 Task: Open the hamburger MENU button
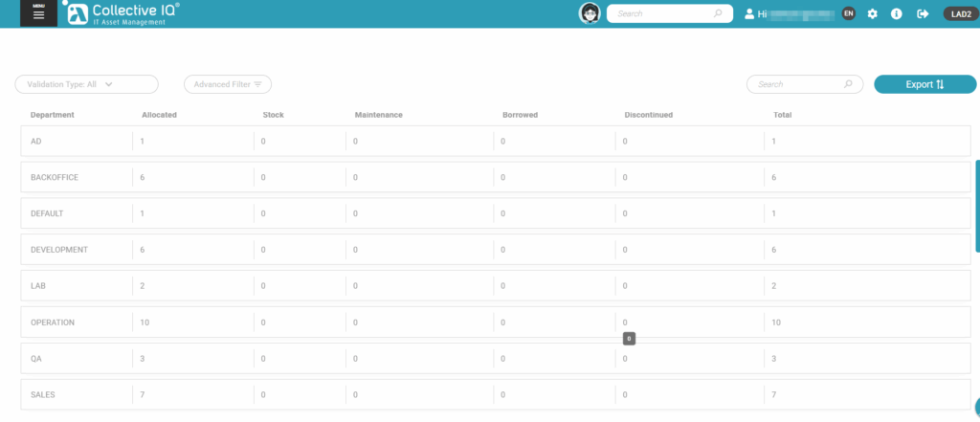[x=38, y=13]
